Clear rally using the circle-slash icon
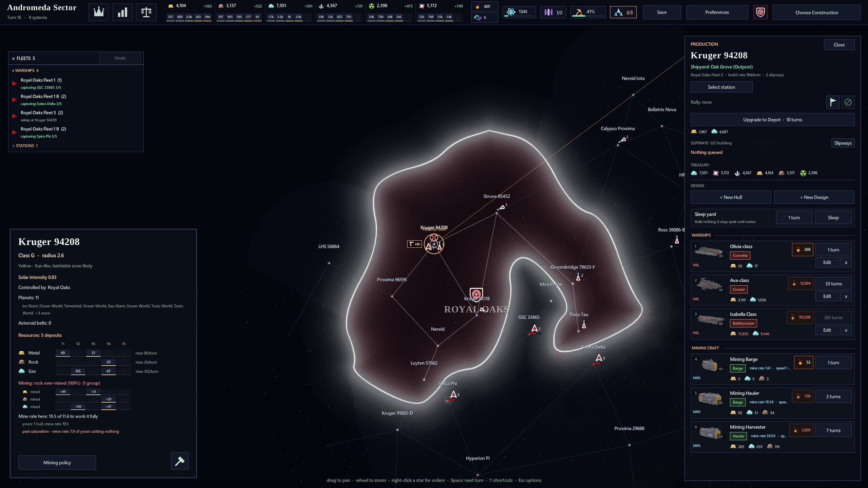868x488 pixels. coord(848,102)
